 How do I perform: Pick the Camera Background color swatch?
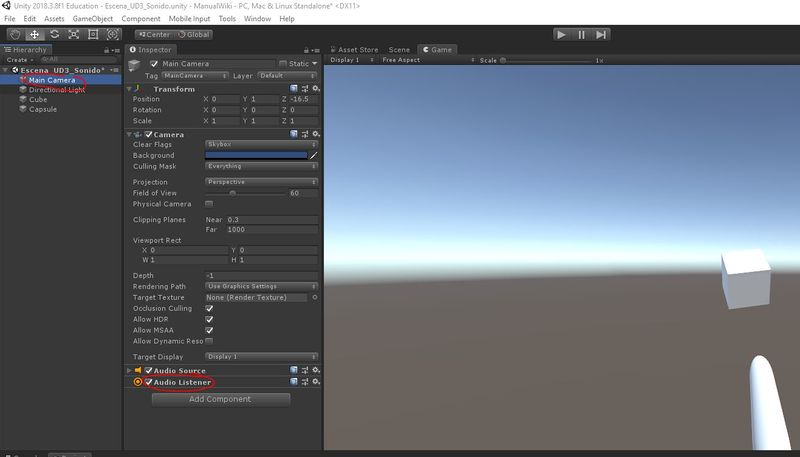click(256, 156)
